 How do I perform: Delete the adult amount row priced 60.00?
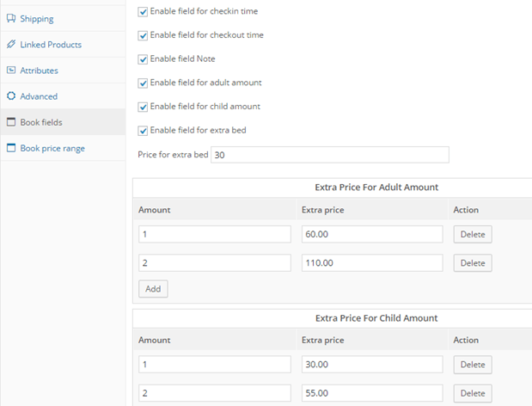472,235
